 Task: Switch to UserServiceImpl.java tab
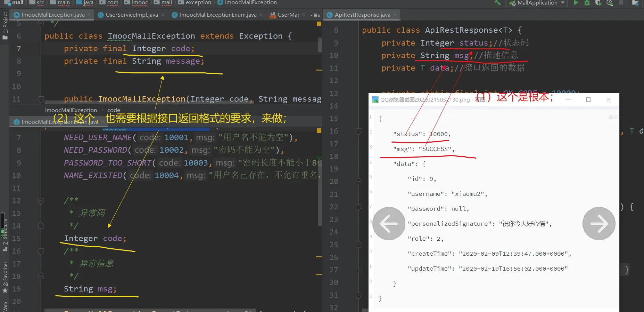(132, 15)
